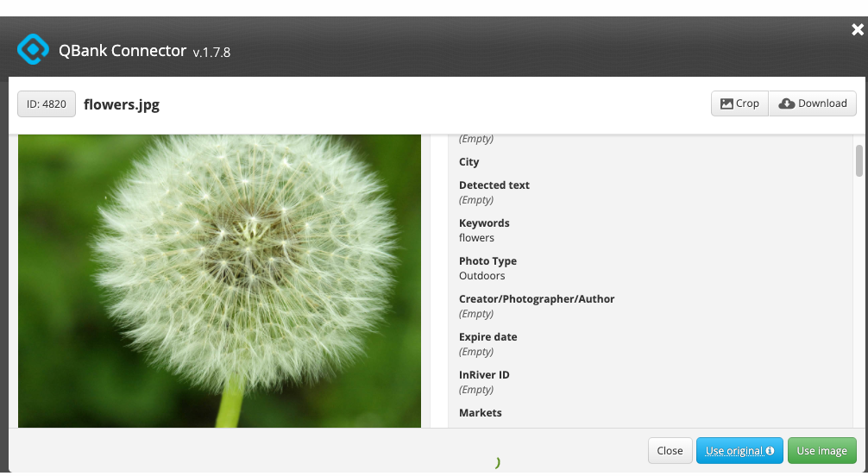Click the Photo Type label
The height and width of the screenshot is (476, 868).
pyautogui.click(x=487, y=260)
